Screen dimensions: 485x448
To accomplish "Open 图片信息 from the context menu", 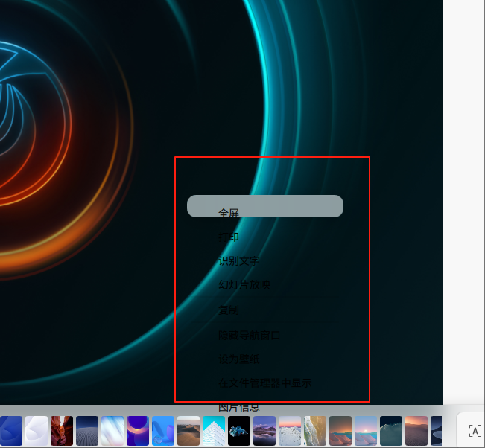I will click(239, 408).
